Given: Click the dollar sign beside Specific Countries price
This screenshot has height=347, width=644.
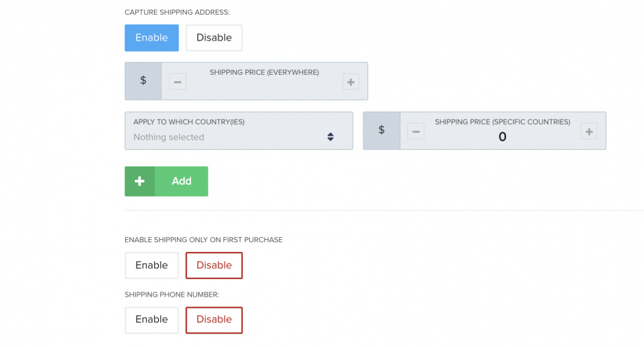Looking at the screenshot, I should pos(381,131).
